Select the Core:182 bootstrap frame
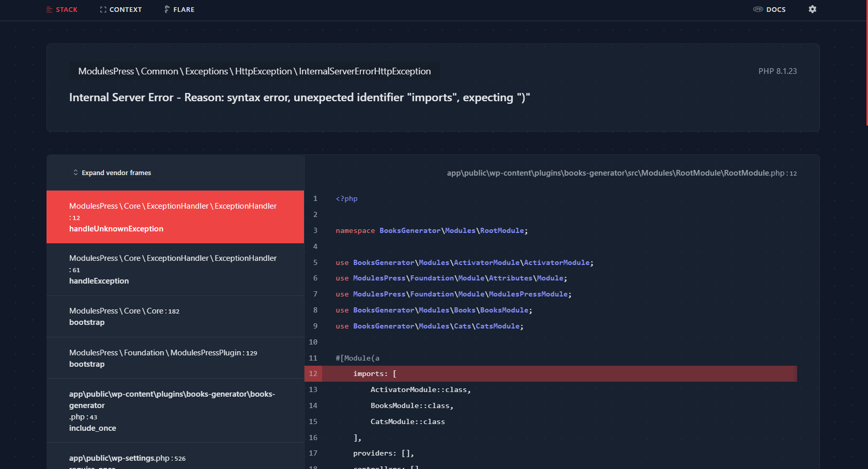This screenshot has width=868, height=469. [x=175, y=317]
